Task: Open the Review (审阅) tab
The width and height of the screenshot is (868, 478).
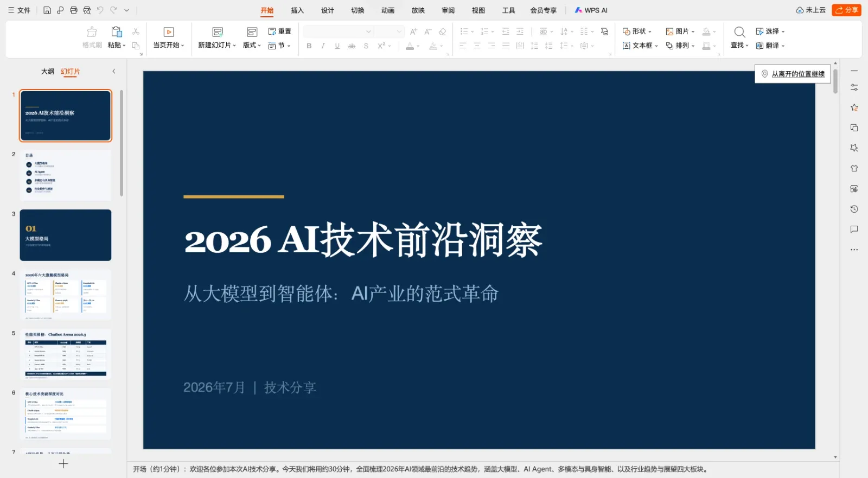Action: click(448, 10)
